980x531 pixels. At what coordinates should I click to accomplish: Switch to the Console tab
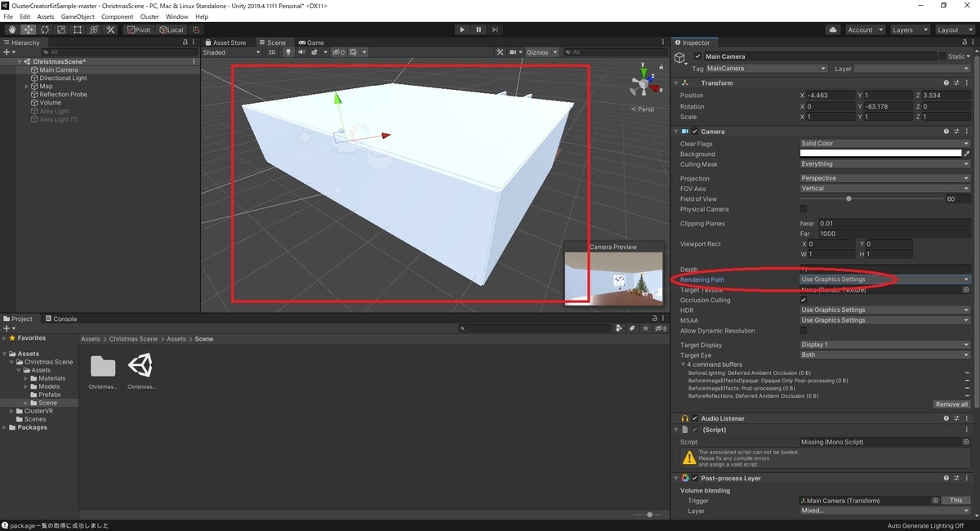[61, 319]
